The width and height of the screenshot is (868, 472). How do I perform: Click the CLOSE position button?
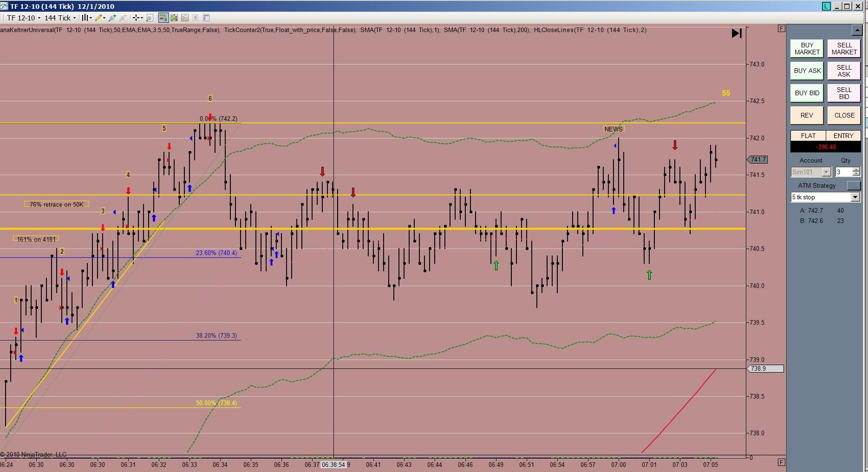tap(844, 115)
